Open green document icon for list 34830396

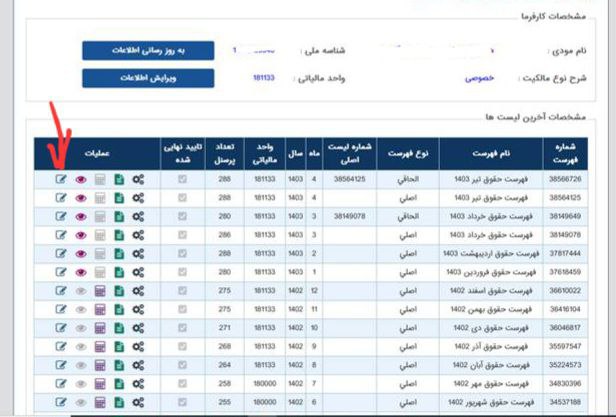(119, 384)
